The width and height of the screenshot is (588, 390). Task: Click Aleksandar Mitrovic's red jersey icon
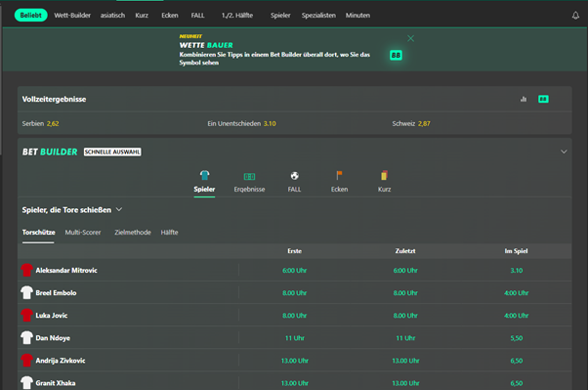pyautogui.click(x=26, y=270)
